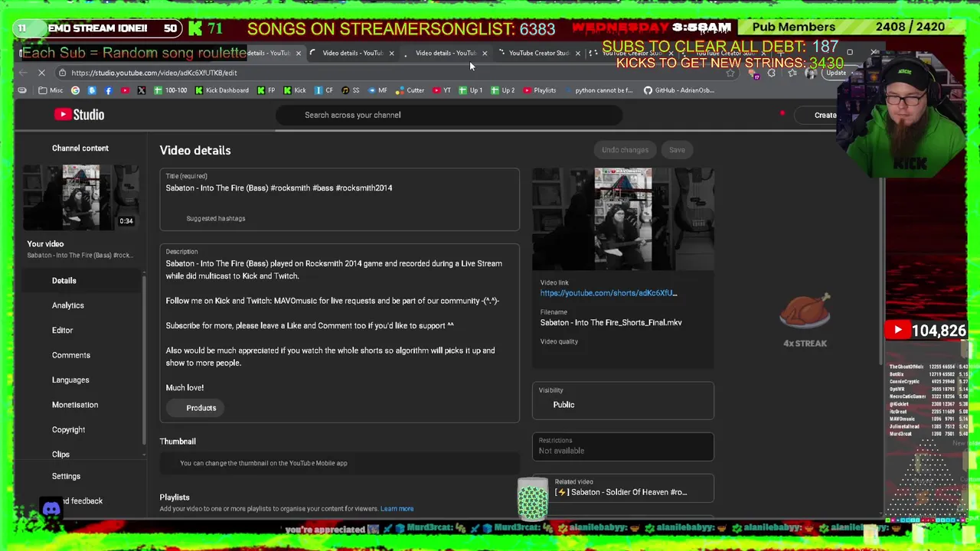Open the FP bookmark
Screen dimensions: 980x551
[x=266, y=90]
